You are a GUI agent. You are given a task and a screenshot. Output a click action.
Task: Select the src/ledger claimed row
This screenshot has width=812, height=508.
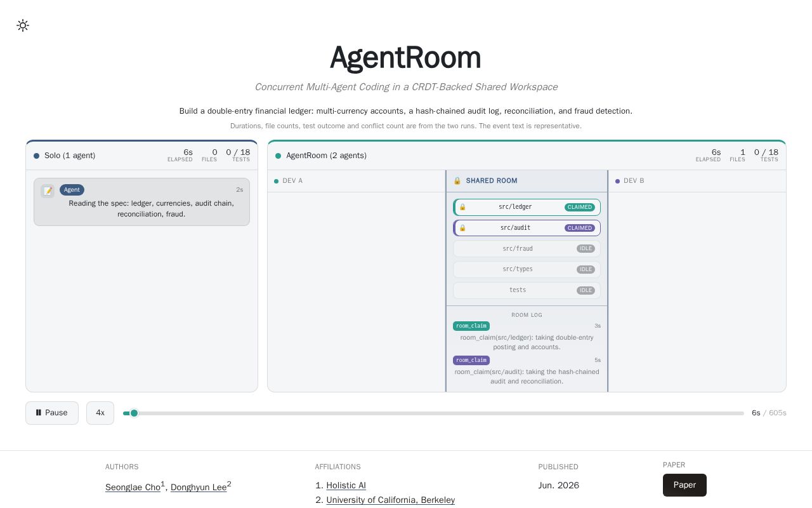coord(527,207)
